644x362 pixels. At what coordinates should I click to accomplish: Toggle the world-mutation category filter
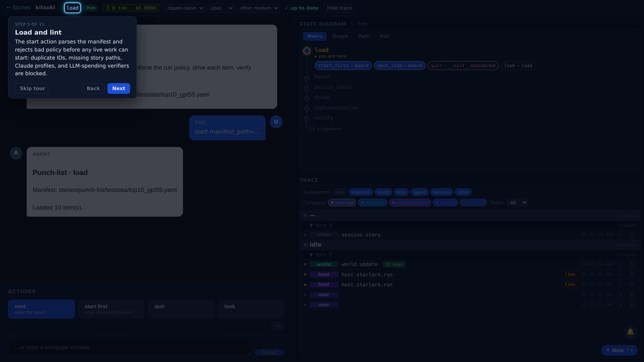tap(410, 203)
